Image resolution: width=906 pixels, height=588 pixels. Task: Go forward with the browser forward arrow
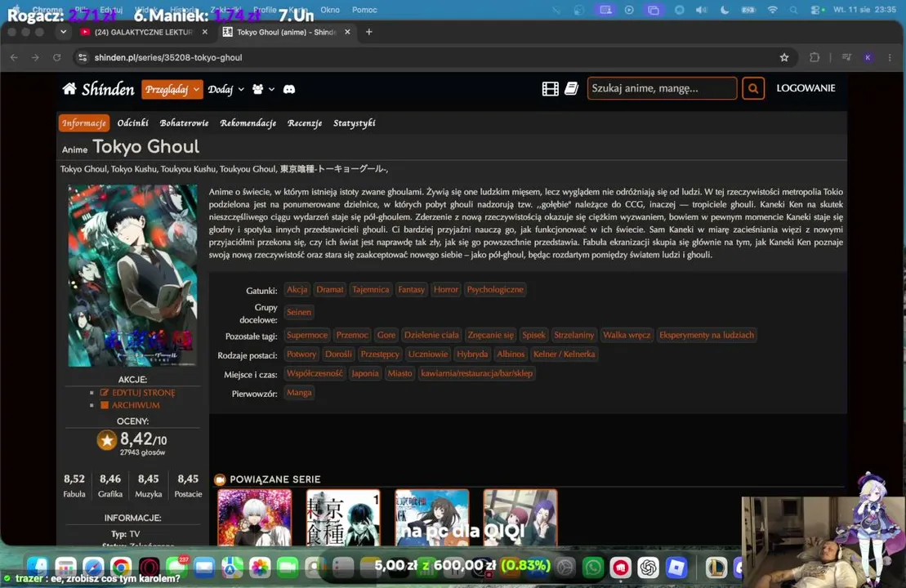pyautogui.click(x=35, y=57)
